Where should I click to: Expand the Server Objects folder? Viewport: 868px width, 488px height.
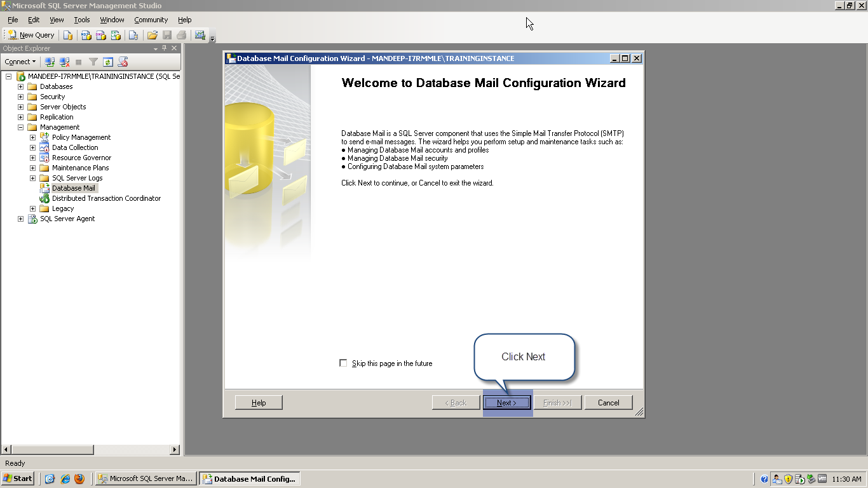point(20,107)
